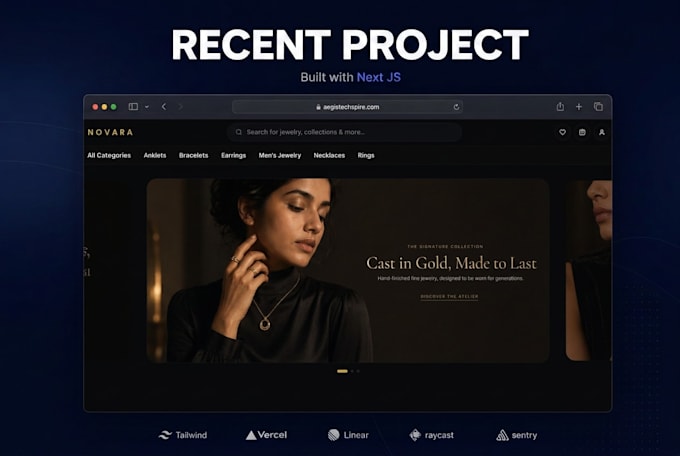Screen dimensions: 680x456
Task: Select the All Categories menu item
Action: pos(109,155)
